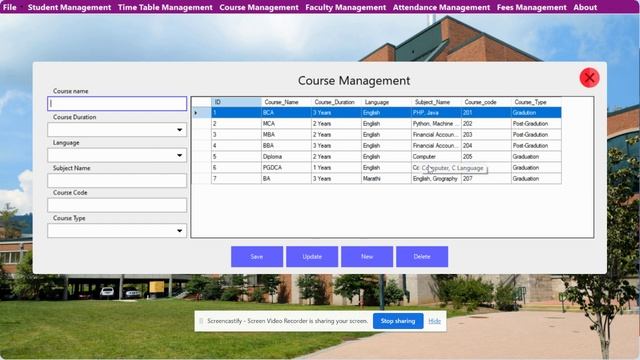Sort by the Course_code column header
The image size is (640, 360).
486,102
